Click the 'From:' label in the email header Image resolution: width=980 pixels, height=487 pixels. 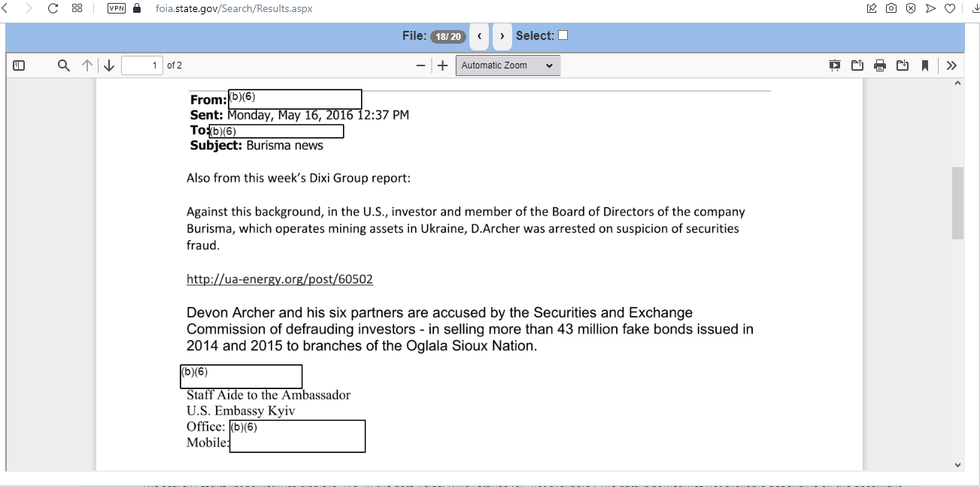tap(208, 100)
